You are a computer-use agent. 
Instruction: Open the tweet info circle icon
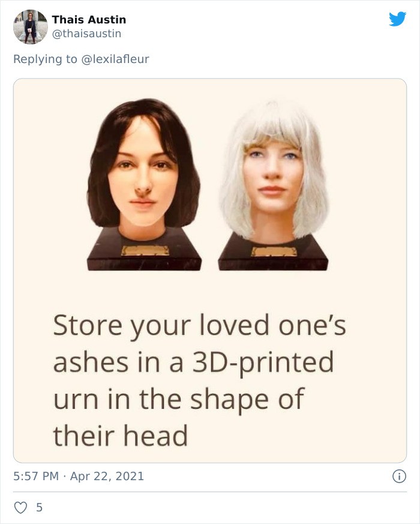click(x=399, y=476)
